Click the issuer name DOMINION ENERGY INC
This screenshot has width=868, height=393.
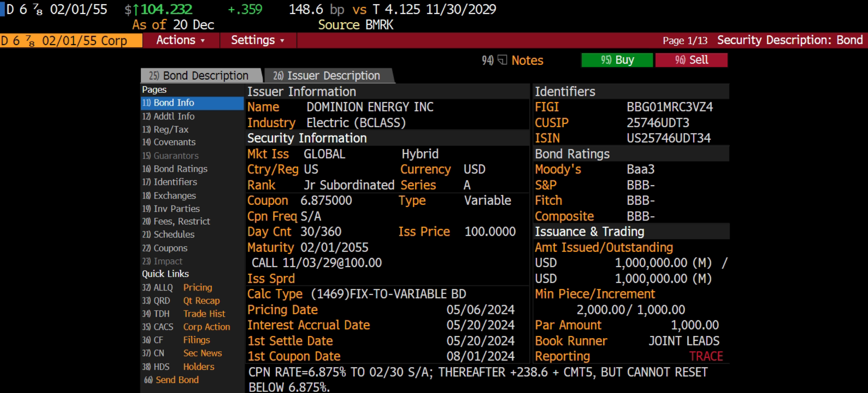pyautogui.click(x=370, y=107)
